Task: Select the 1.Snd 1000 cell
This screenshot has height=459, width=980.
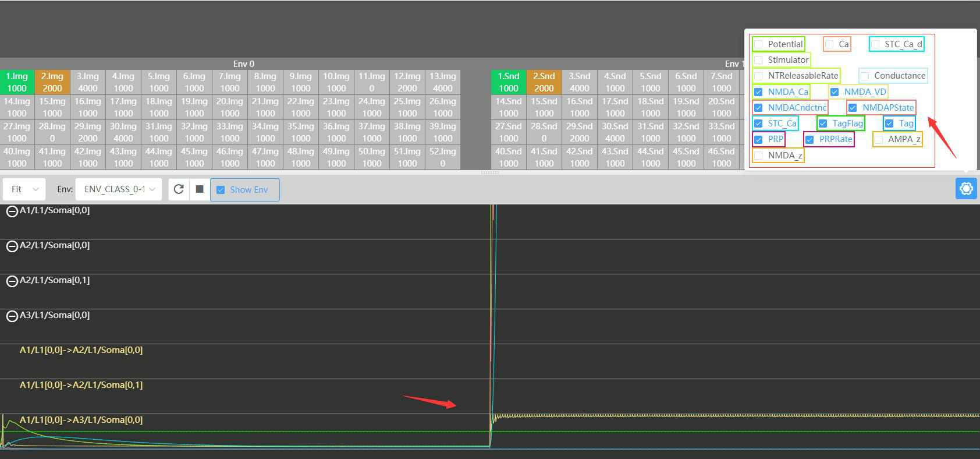Action: [509, 82]
